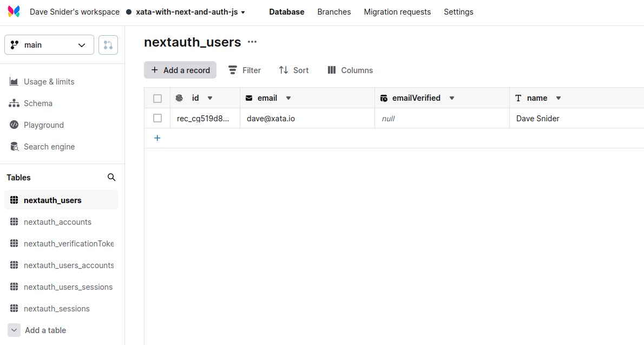Click the datetime icon in emailVerified column
The image size is (644, 345).
(x=384, y=98)
